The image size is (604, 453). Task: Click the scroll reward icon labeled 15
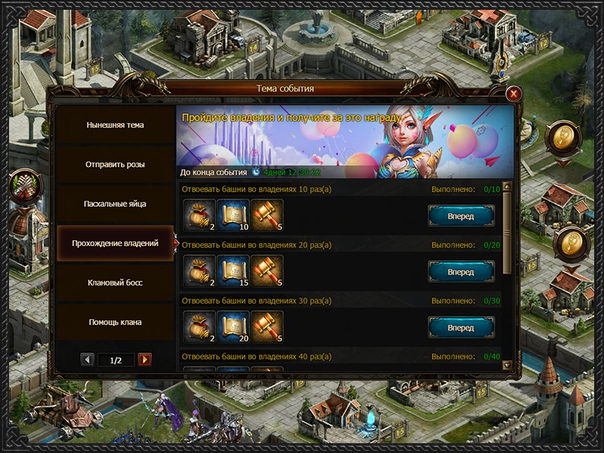(x=233, y=271)
